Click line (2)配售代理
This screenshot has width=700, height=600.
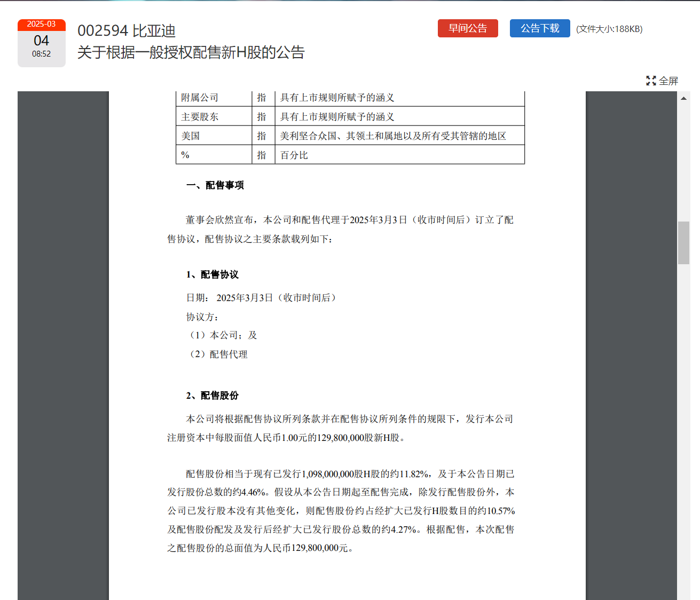coord(218,354)
